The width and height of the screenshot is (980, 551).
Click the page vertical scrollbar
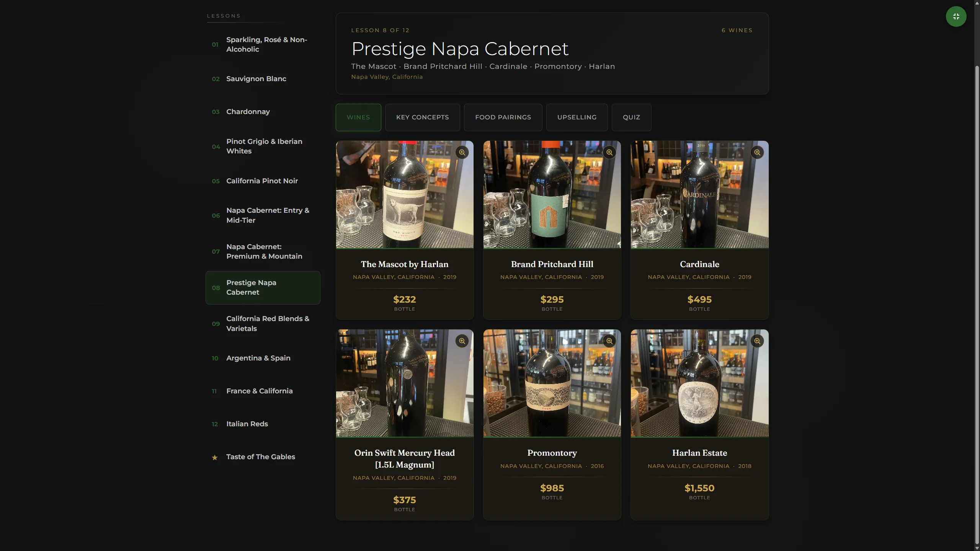coord(977,304)
